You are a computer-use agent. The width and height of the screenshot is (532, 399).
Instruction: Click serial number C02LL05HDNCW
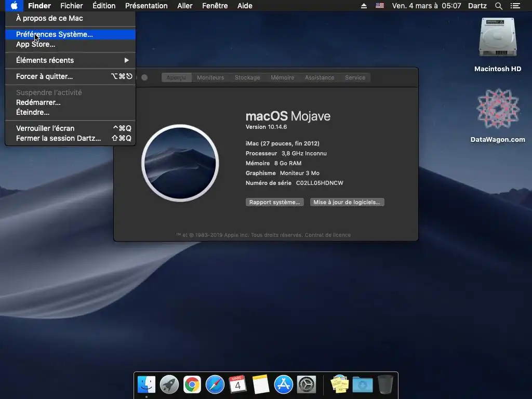[320, 183]
